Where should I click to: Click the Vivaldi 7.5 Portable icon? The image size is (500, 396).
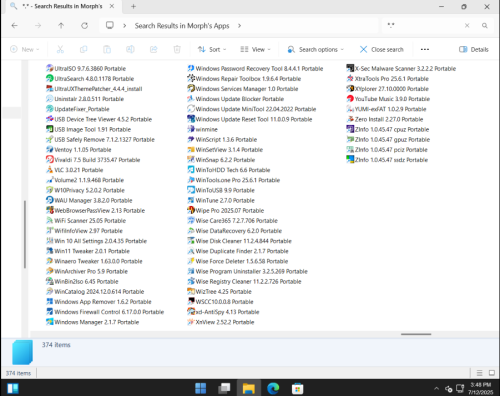pos(49,160)
